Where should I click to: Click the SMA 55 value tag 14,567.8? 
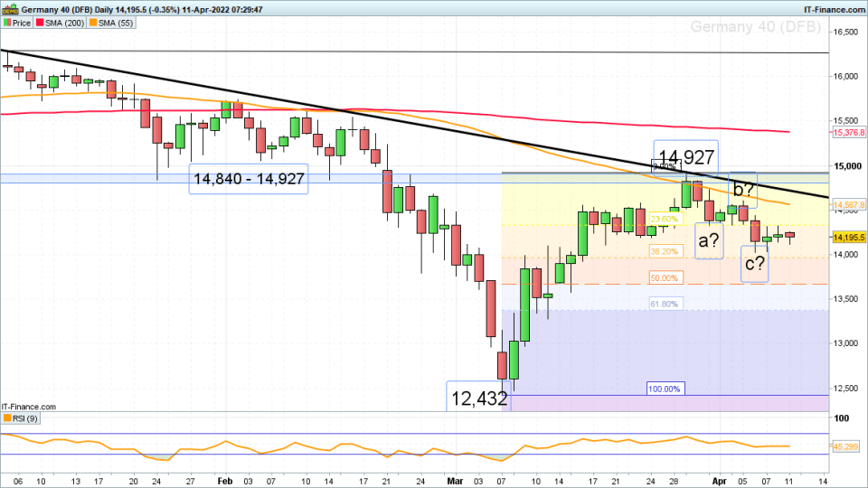pos(849,205)
